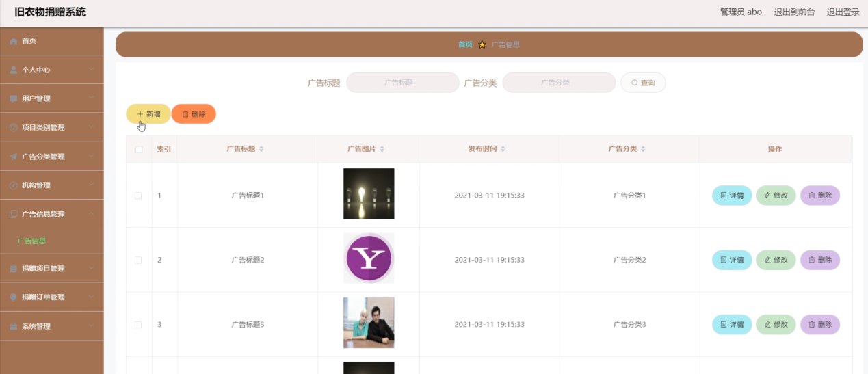Click the icon beside 机构管理
The height and width of the screenshot is (374, 868).
tap(14, 185)
